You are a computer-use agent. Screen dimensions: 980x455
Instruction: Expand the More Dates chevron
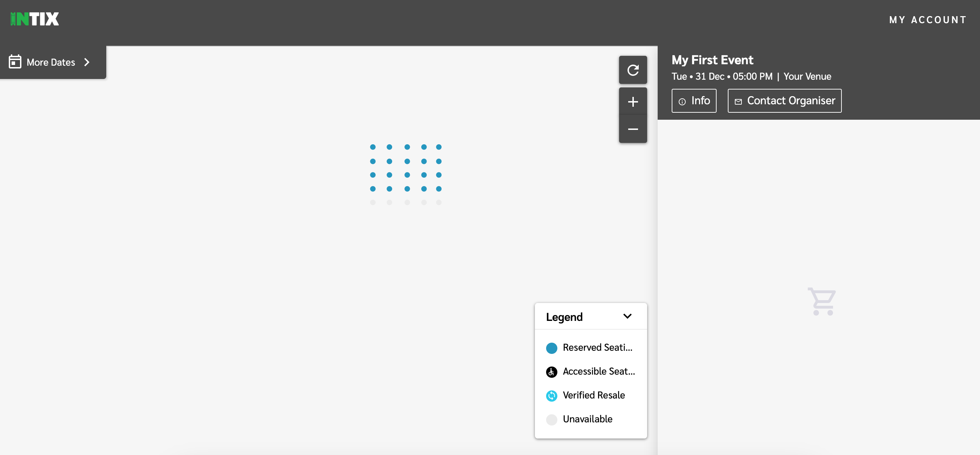pos(87,61)
